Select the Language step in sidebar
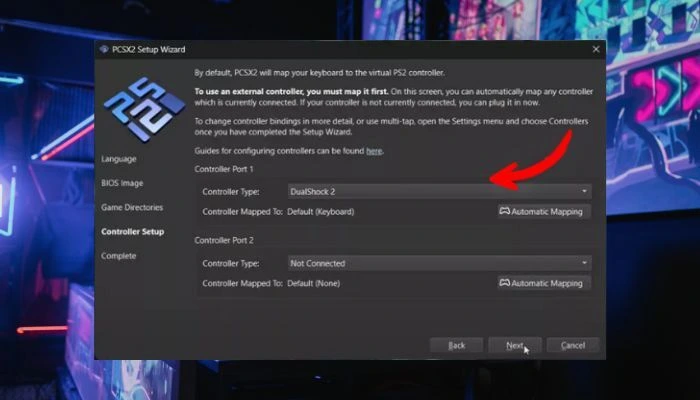 (x=119, y=159)
